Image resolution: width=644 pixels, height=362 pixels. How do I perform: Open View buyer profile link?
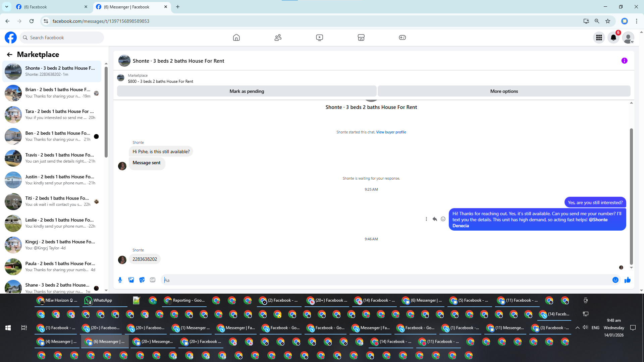(x=391, y=132)
